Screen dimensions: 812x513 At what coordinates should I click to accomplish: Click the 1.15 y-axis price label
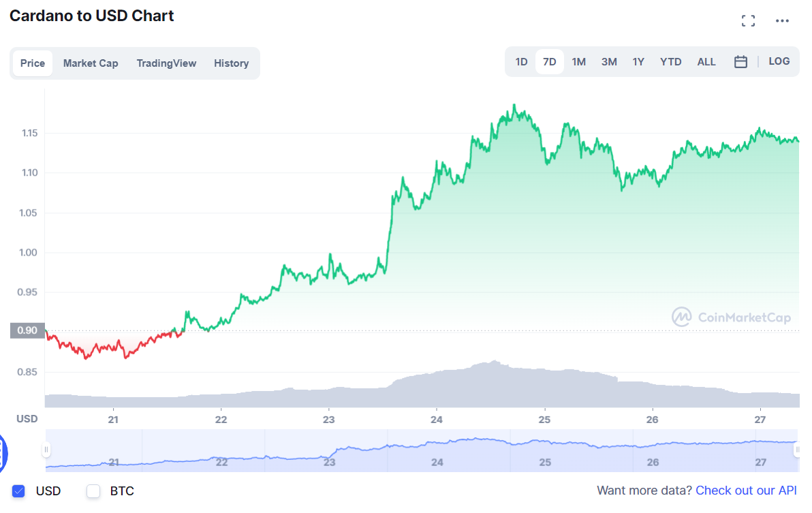coord(29,133)
